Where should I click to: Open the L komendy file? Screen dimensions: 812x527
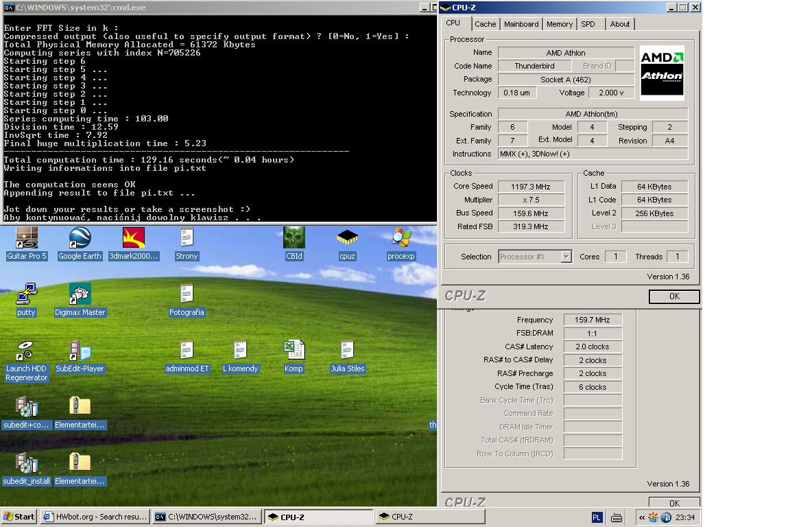(240, 357)
